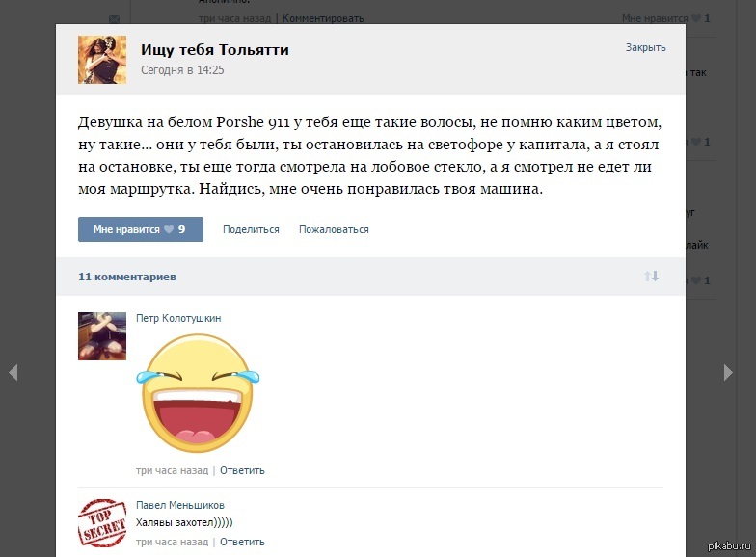Go to next post with right arrow
The width and height of the screenshot is (756, 557).
(x=728, y=372)
